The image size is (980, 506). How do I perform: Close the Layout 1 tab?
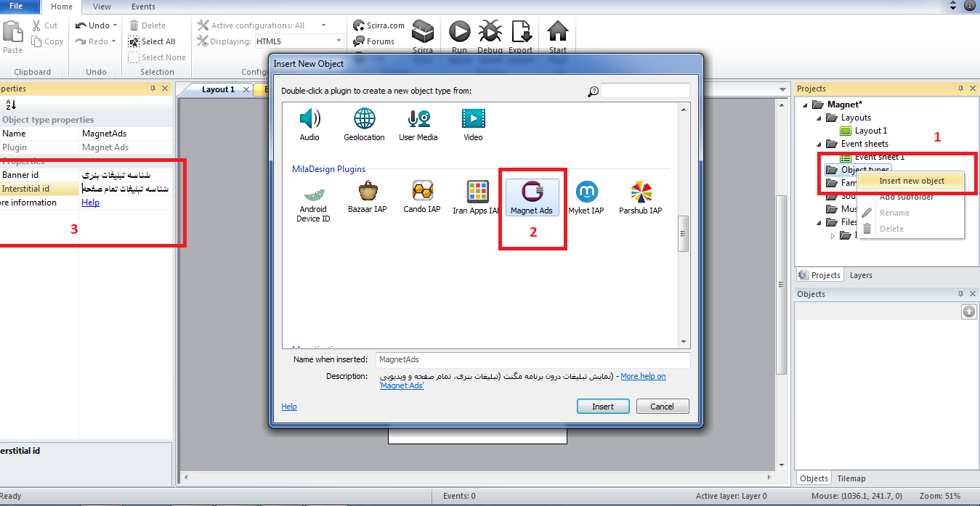click(x=246, y=89)
